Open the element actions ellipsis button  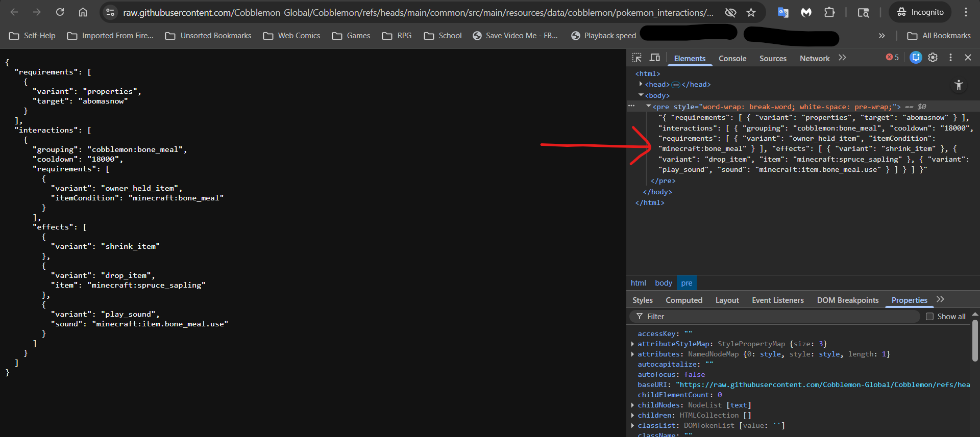coord(632,106)
